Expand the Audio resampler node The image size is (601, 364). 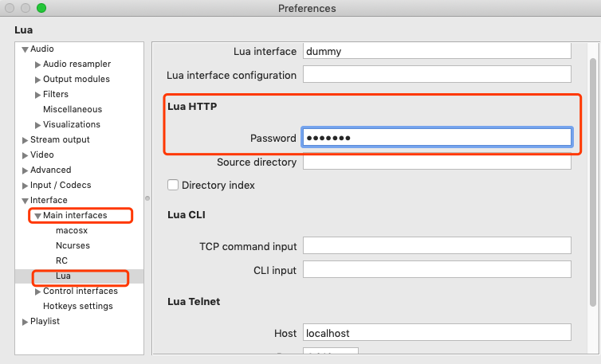click(x=37, y=65)
